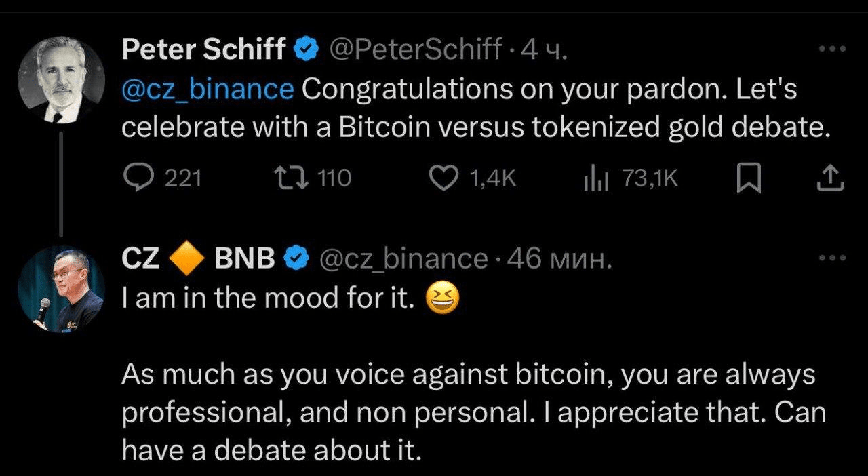Open more options on Peter Schiff's tweet
This screenshot has width=868, height=476.
coord(832,49)
